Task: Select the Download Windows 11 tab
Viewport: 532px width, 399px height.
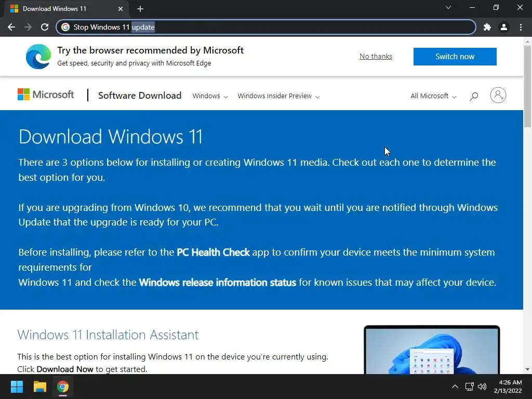Action: pos(66,9)
